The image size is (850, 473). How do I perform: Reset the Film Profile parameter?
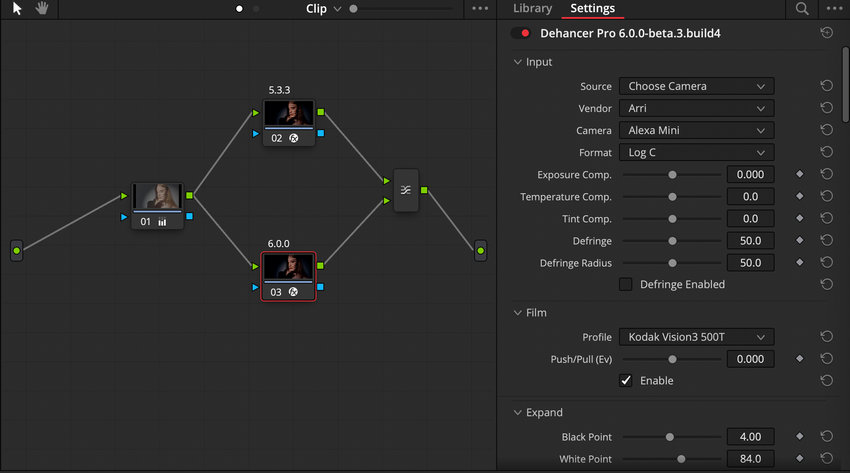[x=826, y=337]
